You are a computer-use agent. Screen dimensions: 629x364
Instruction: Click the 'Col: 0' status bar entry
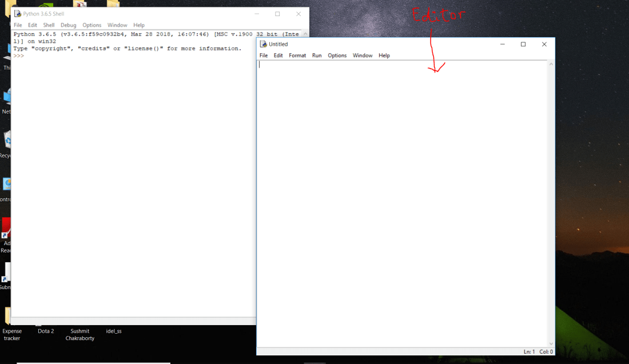click(546, 351)
